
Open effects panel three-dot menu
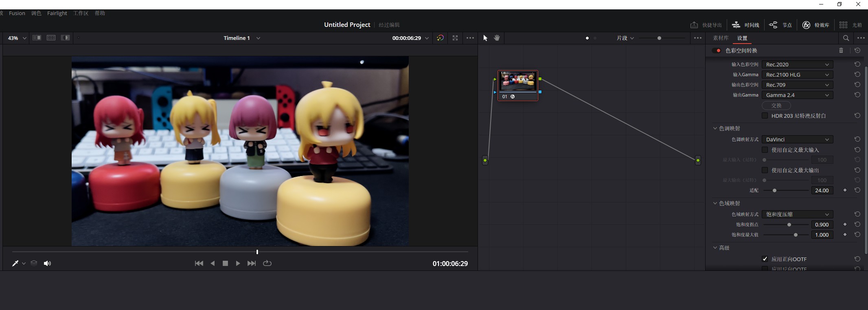(861, 38)
